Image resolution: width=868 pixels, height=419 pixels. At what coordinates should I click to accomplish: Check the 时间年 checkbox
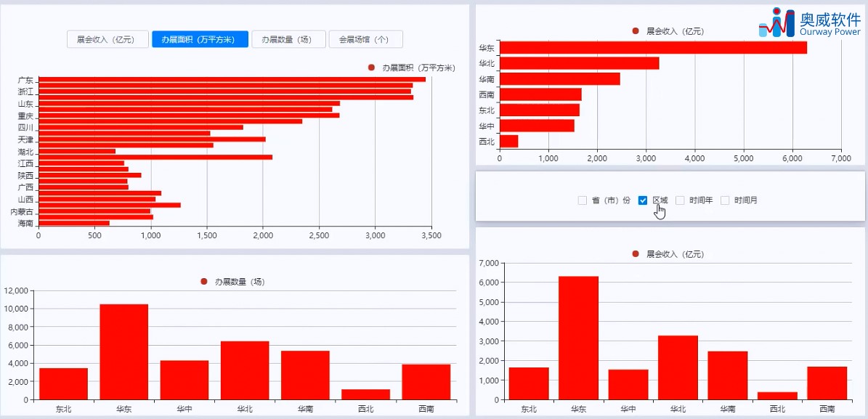680,200
